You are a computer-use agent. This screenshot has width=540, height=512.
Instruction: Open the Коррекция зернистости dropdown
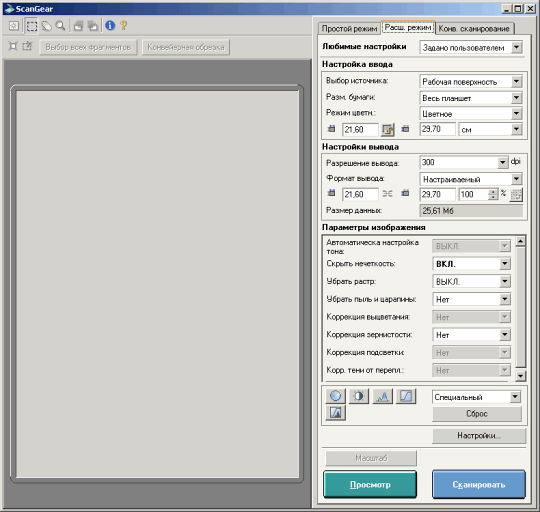coord(471,335)
